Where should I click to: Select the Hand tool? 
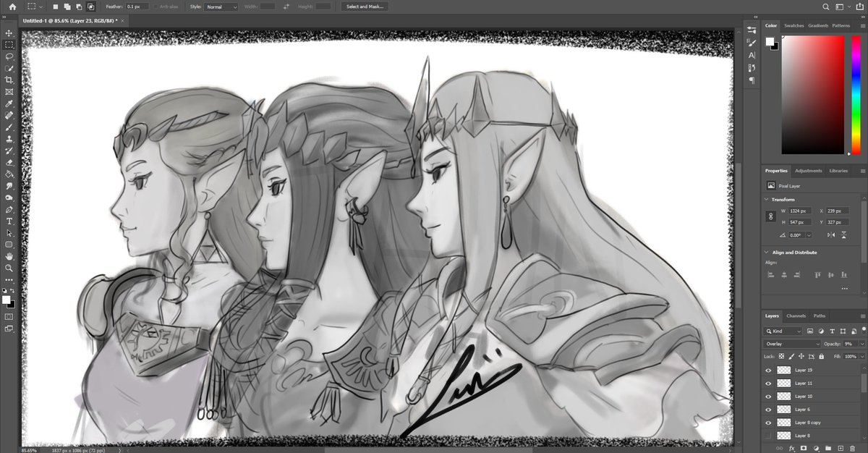click(x=9, y=256)
